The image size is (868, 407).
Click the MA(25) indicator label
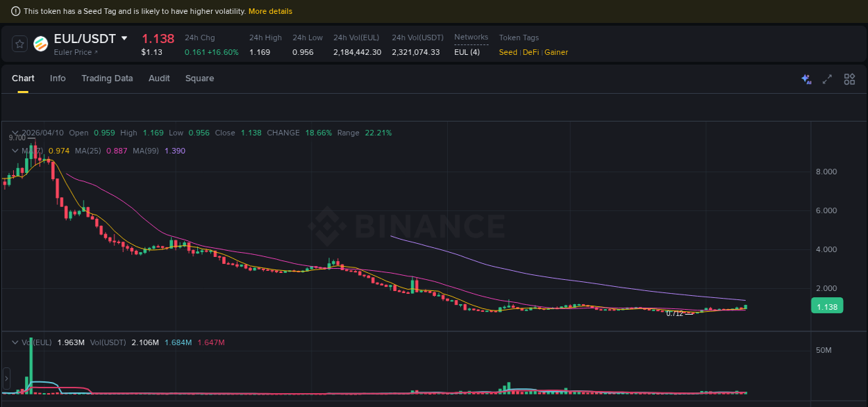[x=88, y=151]
